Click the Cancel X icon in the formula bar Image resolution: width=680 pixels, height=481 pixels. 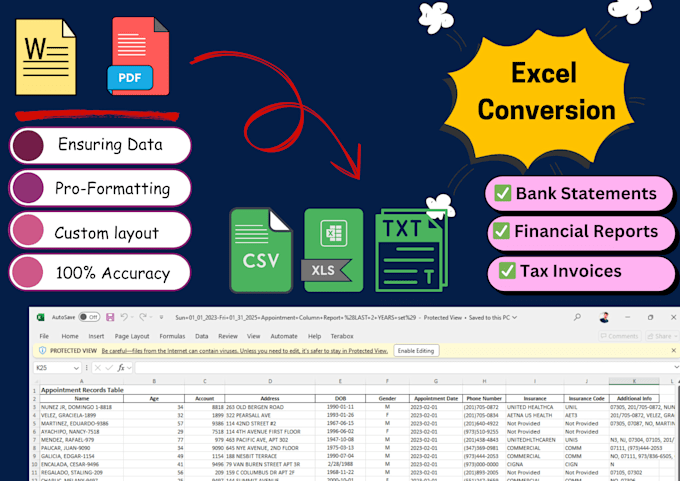(98, 368)
